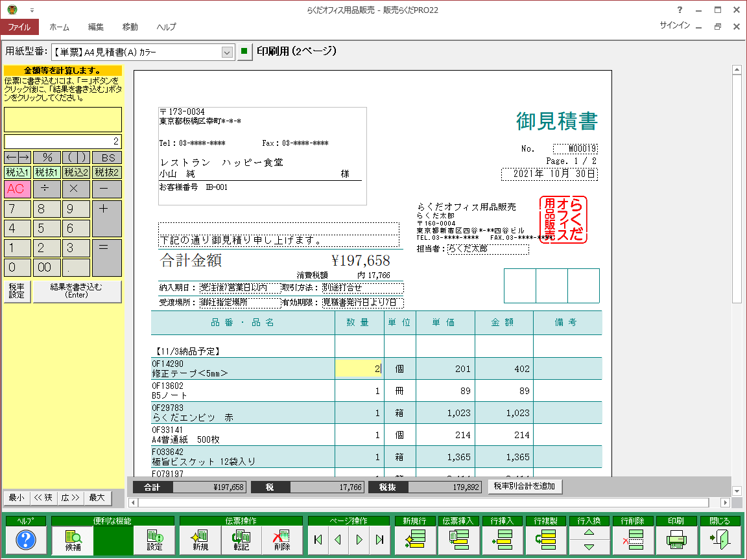Go to the next page arrow icon
The image size is (747, 560).
point(359,539)
